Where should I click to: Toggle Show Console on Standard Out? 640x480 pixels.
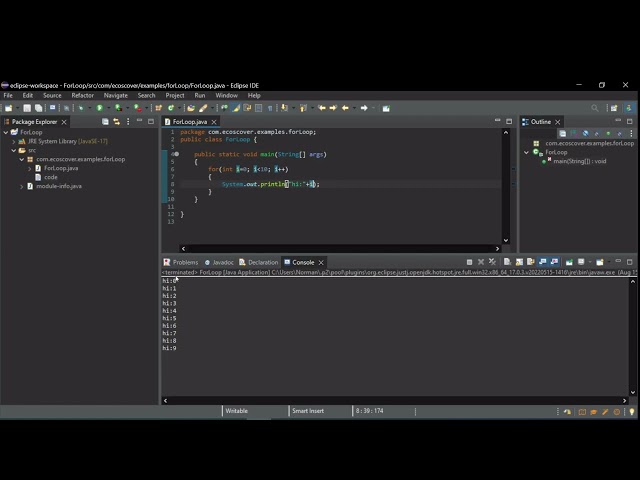click(x=542, y=262)
